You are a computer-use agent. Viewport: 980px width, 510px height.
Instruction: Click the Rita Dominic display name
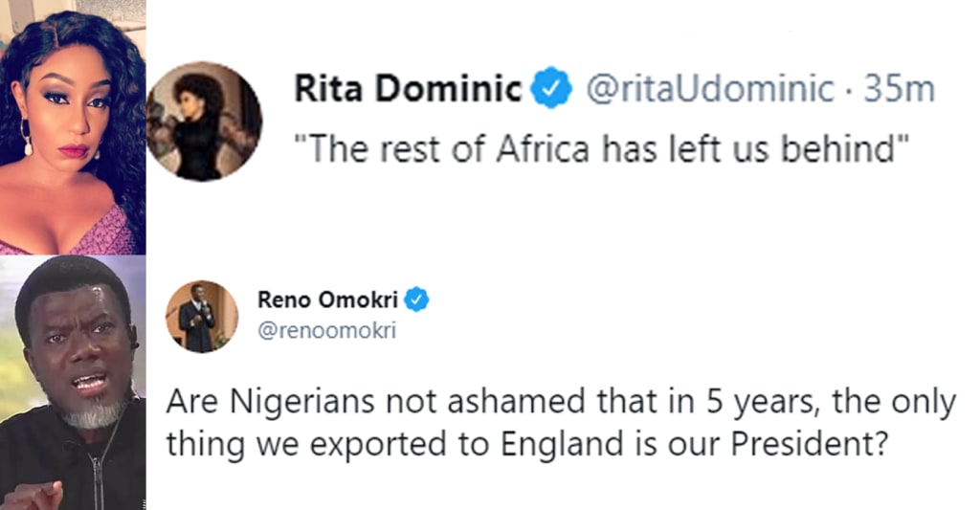409,90
